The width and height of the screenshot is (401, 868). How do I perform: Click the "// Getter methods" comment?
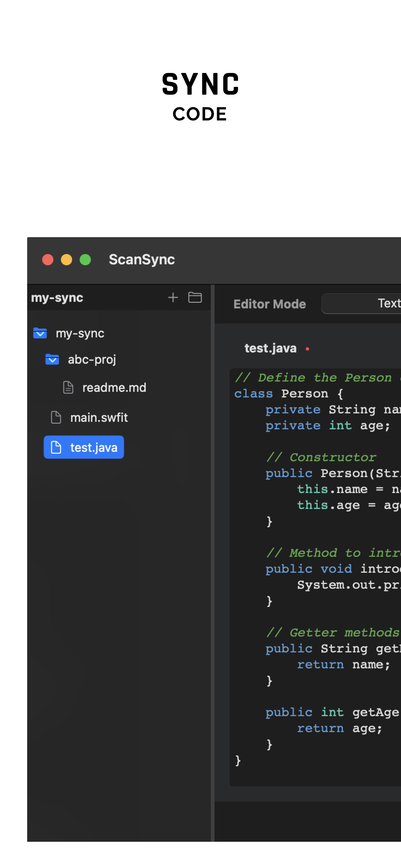(x=332, y=632)
